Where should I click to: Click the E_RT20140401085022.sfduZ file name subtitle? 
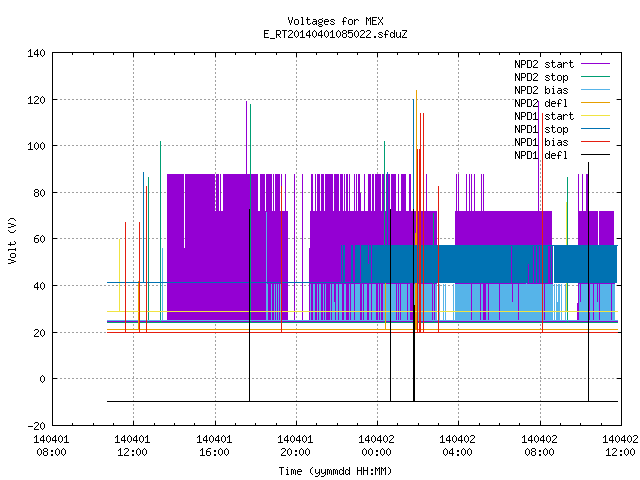[x=335, y=34]
